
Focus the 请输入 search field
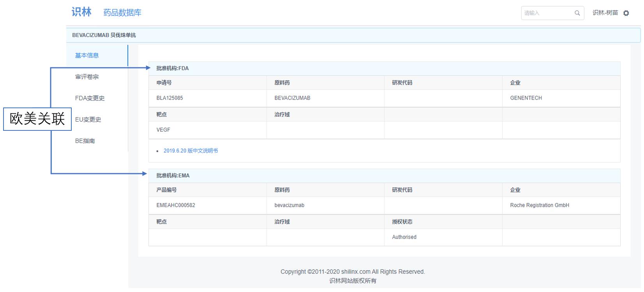click(x=547, y=13)
